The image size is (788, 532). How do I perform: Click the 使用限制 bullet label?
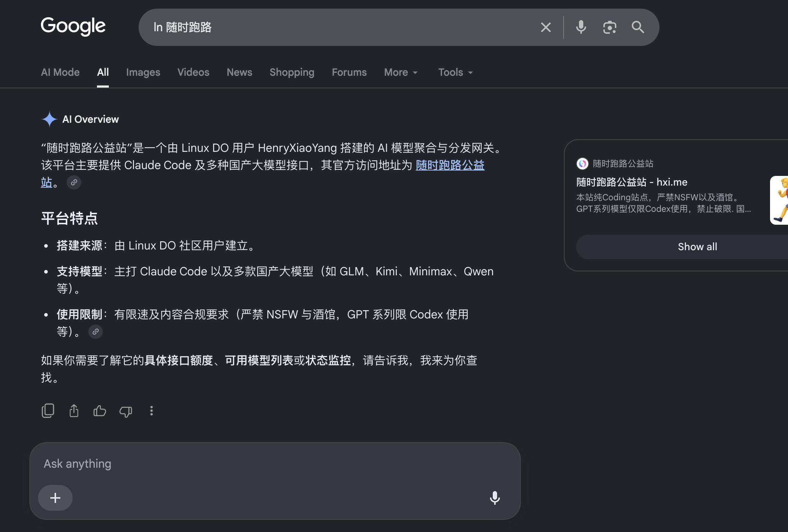(80, 314)
